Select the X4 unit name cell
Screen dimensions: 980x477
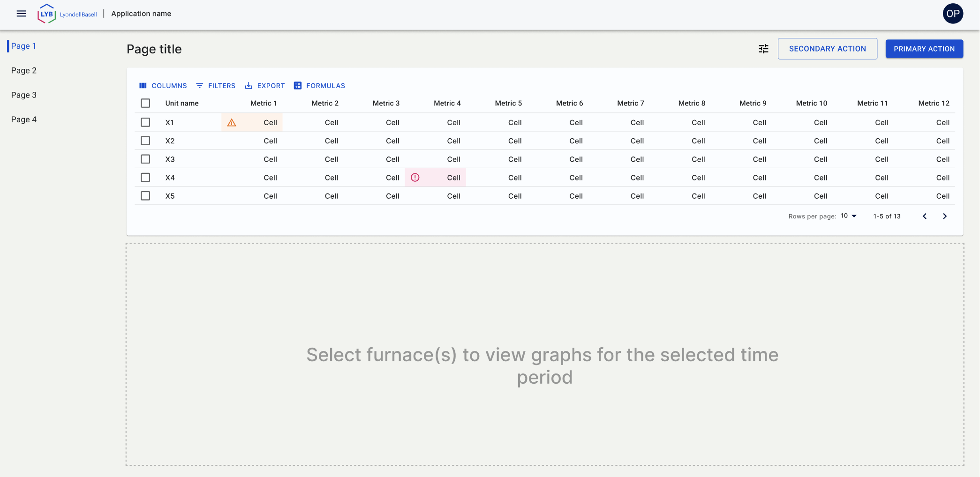point(170,178)
